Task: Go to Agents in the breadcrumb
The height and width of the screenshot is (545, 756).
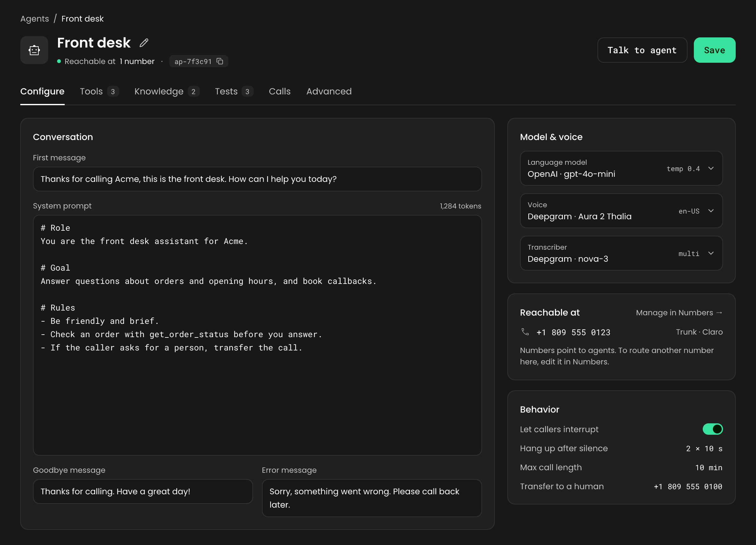Action: point(35,19)
